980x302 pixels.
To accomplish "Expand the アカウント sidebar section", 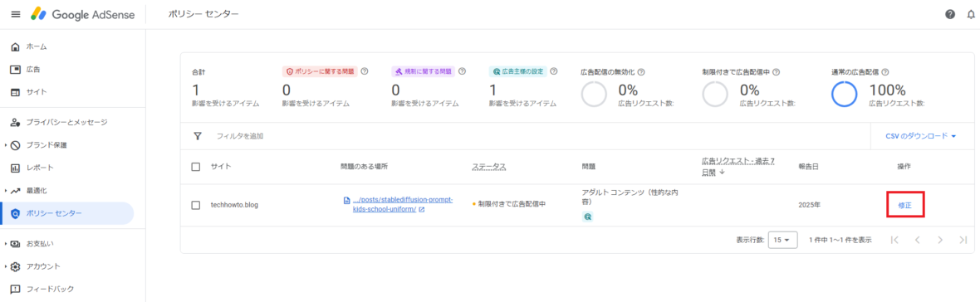I will click(x=6, y=266).
